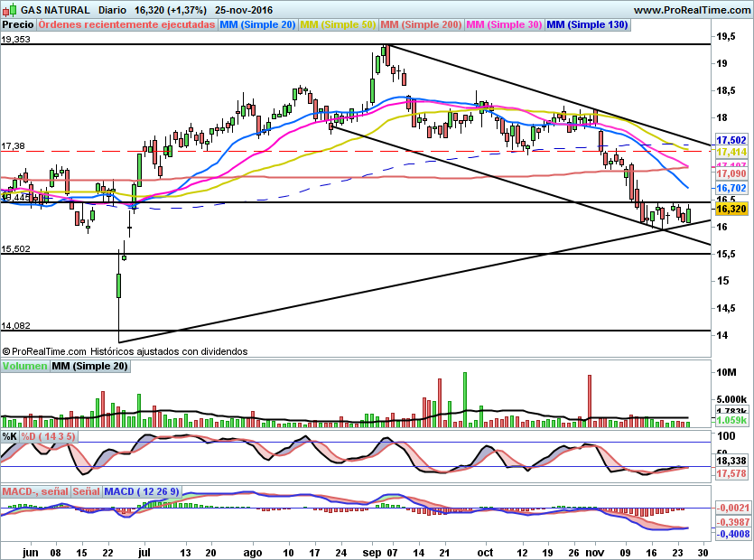Open the Volumen panel label
This screenshot has height=560, width=754.
[x=24, y=366]
